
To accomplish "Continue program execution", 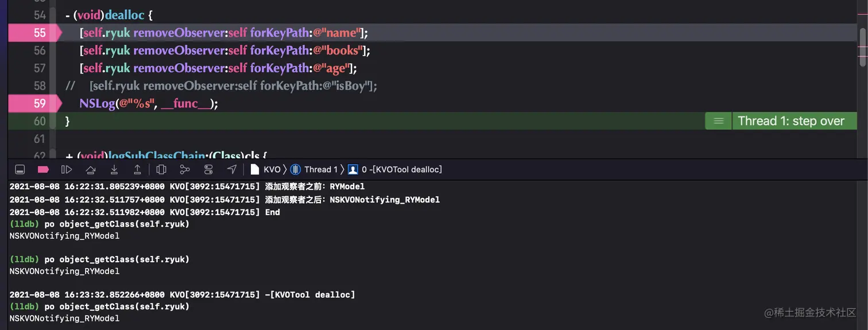I will click(x=67, y=169).
